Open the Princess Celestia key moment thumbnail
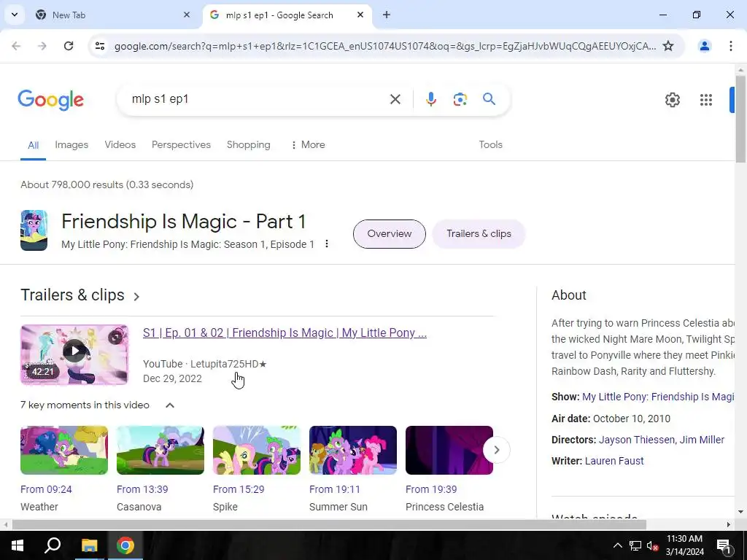 pos(449,450)
